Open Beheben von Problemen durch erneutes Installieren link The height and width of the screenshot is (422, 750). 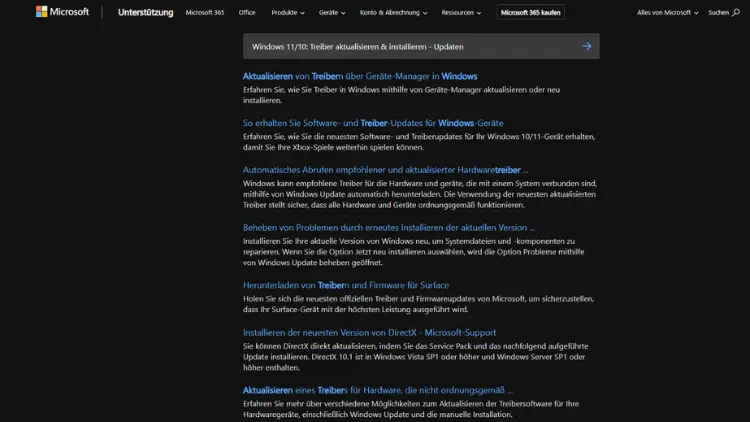[389, 228]
